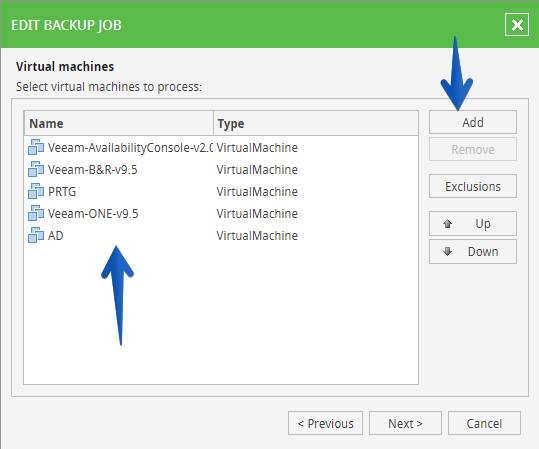The height and width of the screenshot is (449, 539).
Task: Click the VirtualMachine type of Veeam-AvailabilityConsole
Action: tap(257, 147)
